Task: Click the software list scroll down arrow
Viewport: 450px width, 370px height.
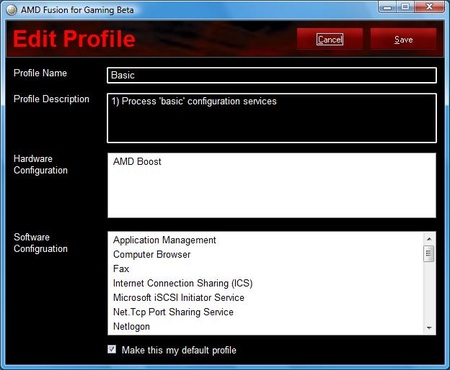Action: [x=429, y=328]
